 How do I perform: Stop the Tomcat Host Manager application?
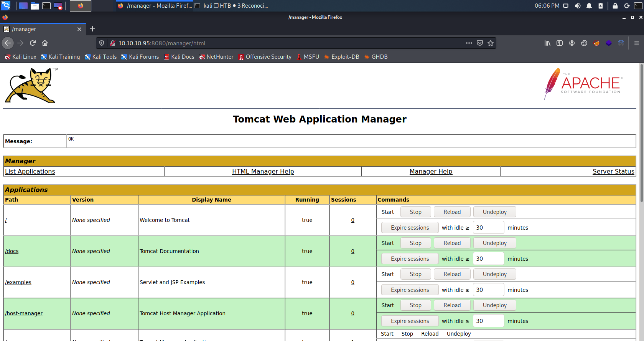(416, 305)
